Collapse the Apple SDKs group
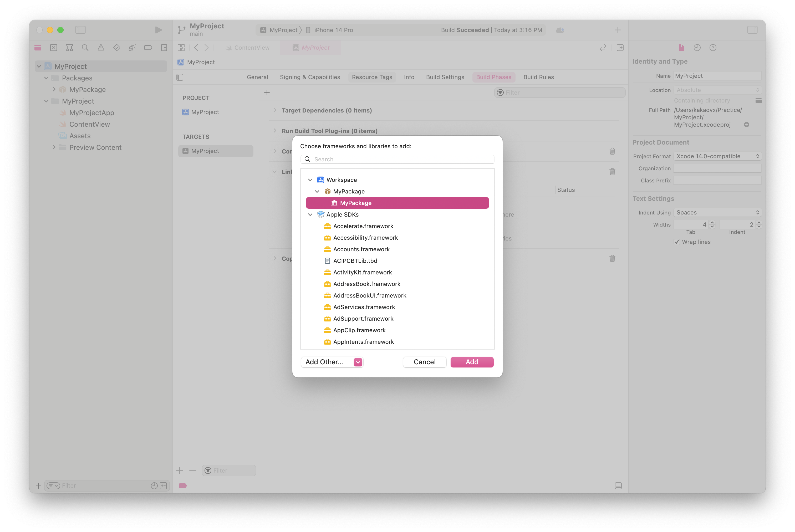795x532 pixels. click(310, 214)
